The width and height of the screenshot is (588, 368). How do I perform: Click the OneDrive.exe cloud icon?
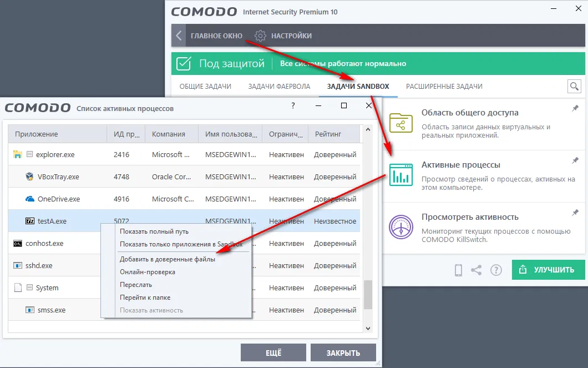click(29, 199)
